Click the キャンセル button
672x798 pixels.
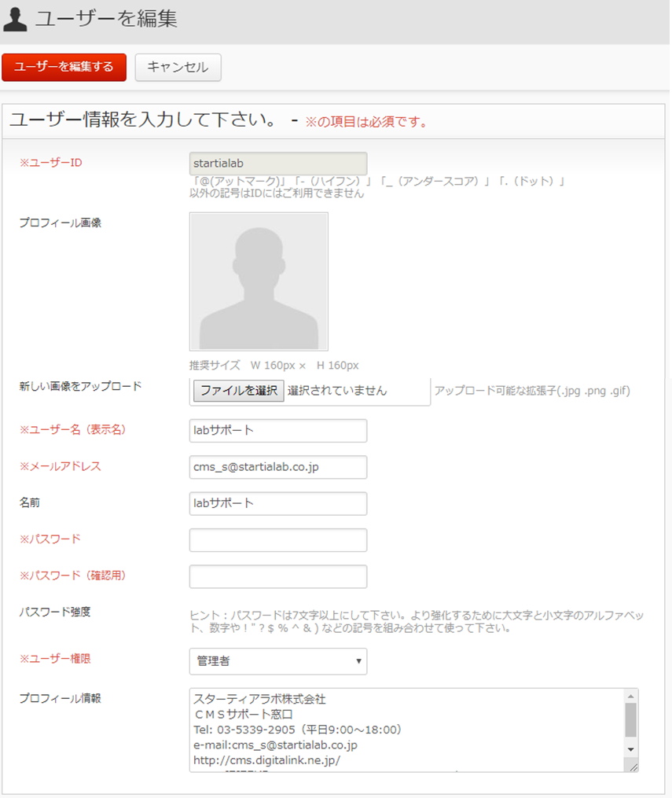coord(178,67)
